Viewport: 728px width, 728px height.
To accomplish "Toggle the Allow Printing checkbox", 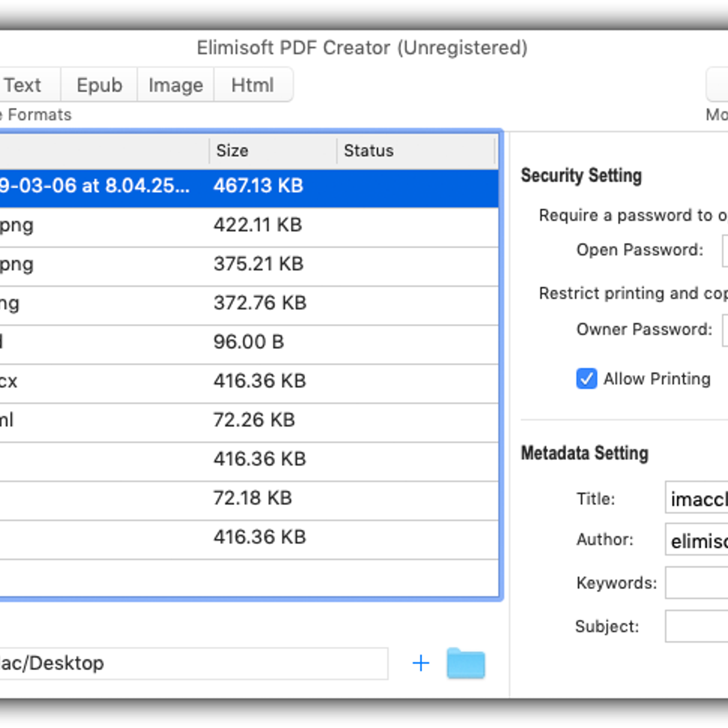I will click(x=586, y=379).
